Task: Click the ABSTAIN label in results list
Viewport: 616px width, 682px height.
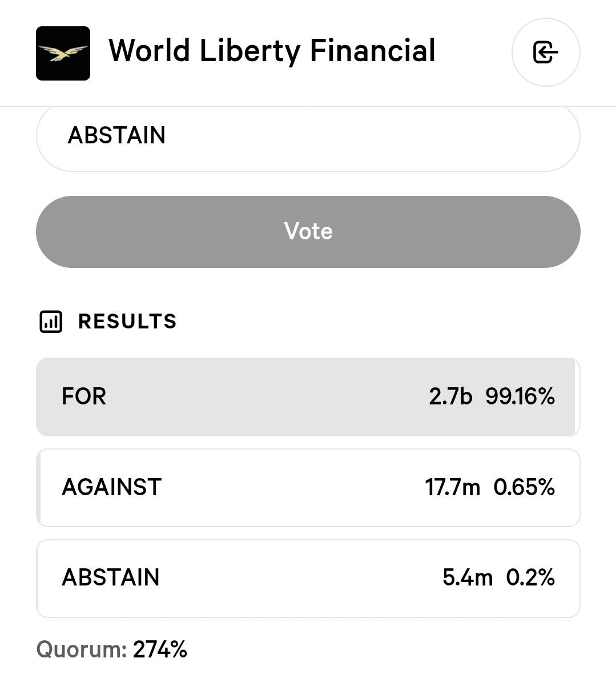Action: [111, 577]
